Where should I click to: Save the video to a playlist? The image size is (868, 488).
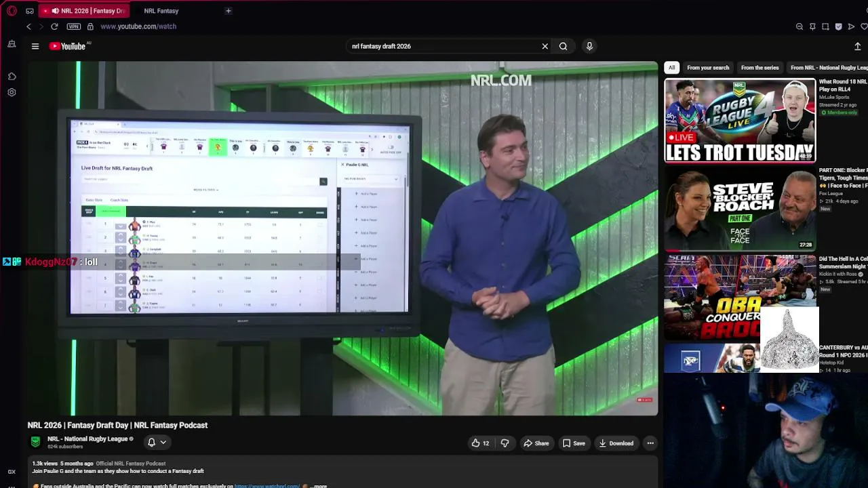pos(574,443)
